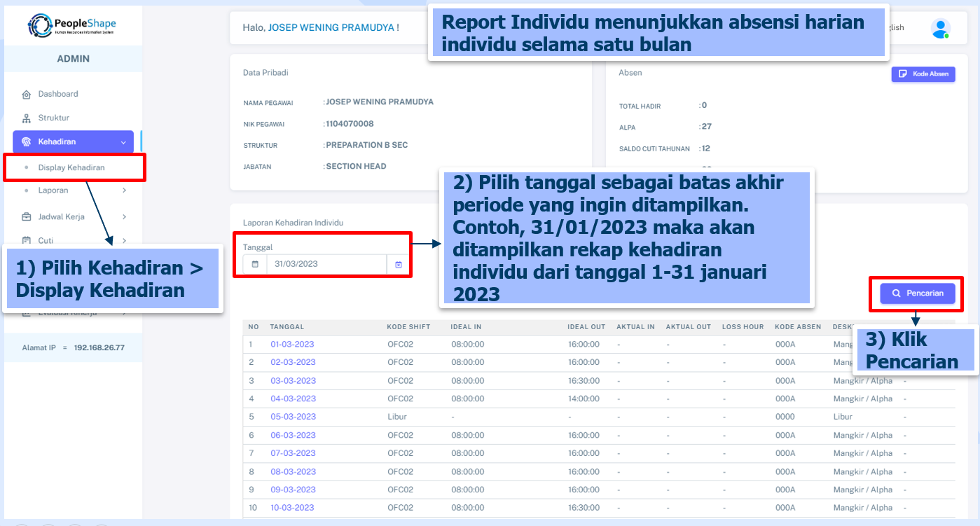Click the Tanggal date input field
The height and width of the screenshot is (526, 980).
326,264
